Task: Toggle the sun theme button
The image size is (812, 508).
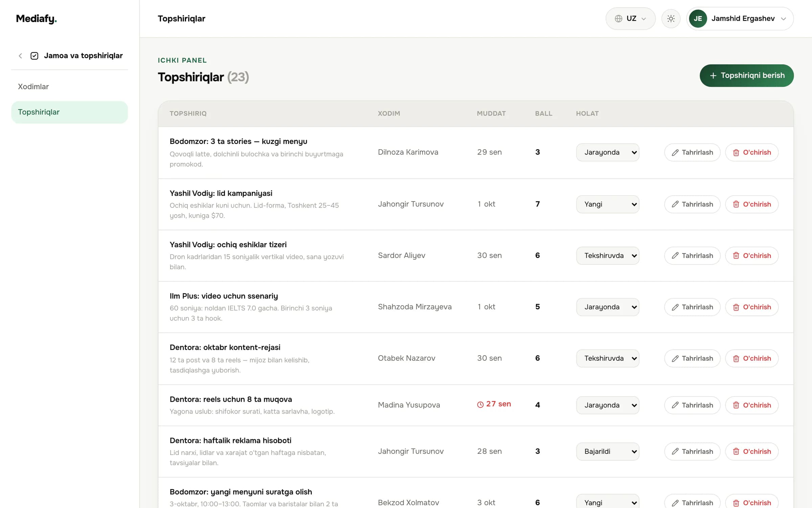Action: 671,19
